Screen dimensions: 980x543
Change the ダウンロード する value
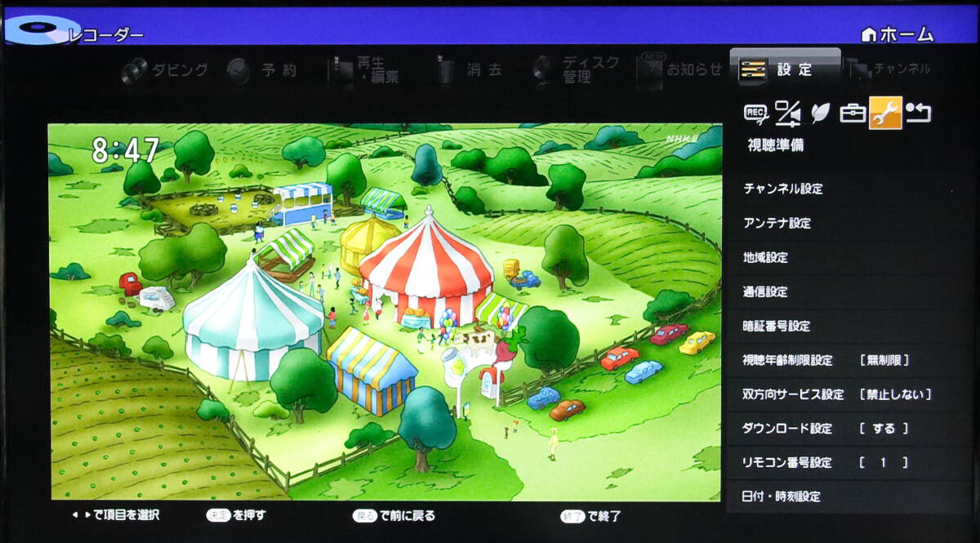click(884, 429)
